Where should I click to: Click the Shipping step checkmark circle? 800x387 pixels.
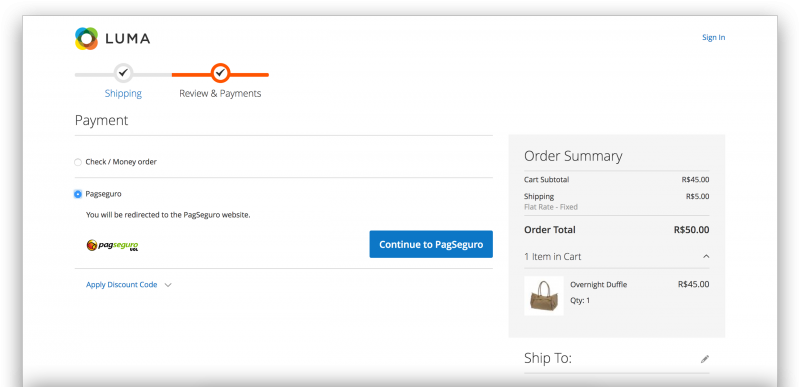click(x=123, y=73)
